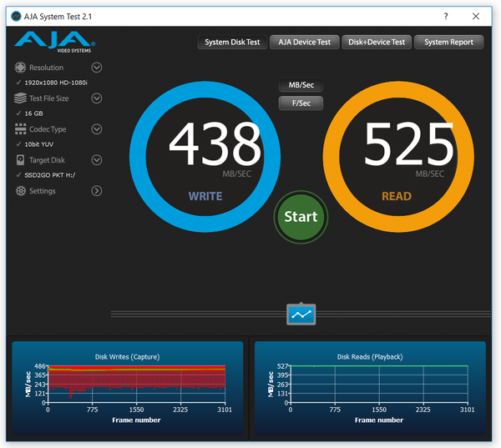Click the WRITE label
The width and height of the screenshot is (501, 448).
point(205,196)
